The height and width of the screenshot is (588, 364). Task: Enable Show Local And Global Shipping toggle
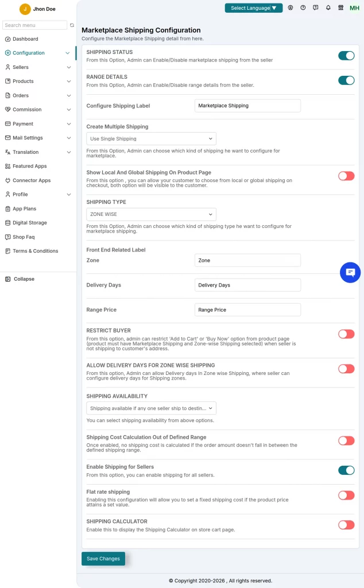coord(346,176)
